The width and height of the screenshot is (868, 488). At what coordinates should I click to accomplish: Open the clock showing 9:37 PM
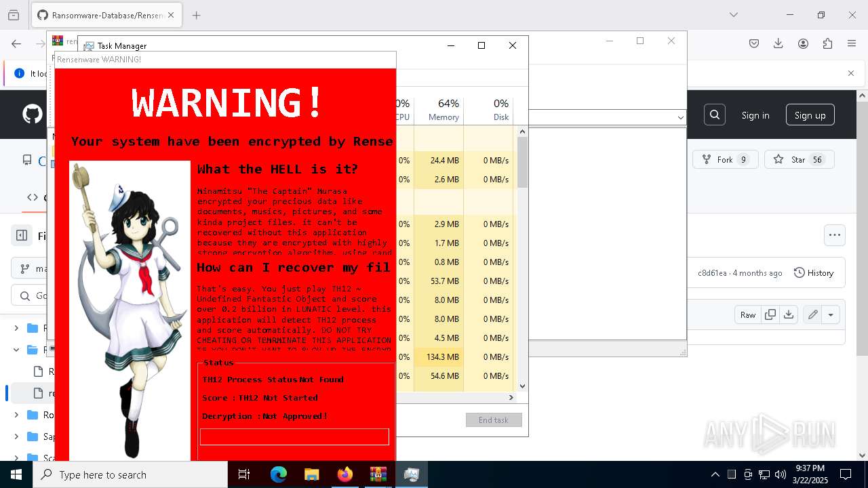pos(810,474)
